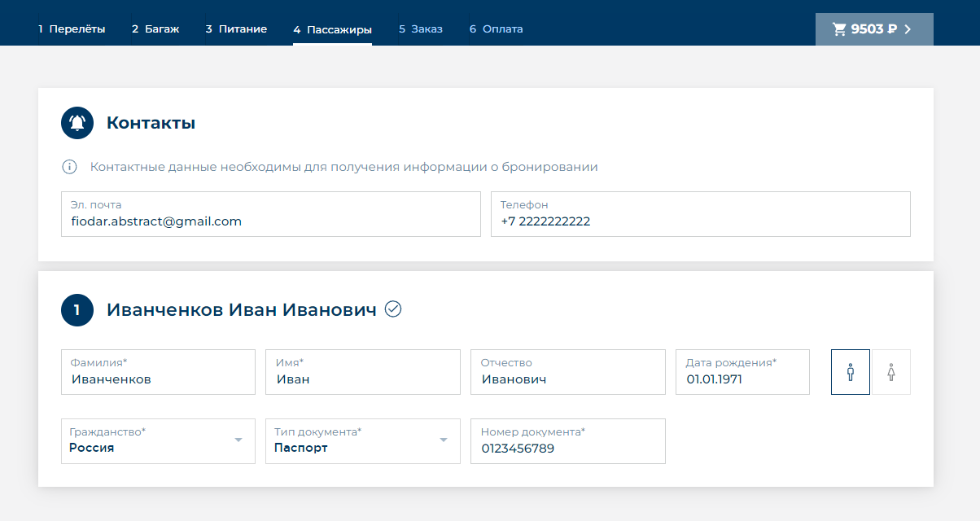
Task: Select male gender icon
Action: (x=851, y=372)
